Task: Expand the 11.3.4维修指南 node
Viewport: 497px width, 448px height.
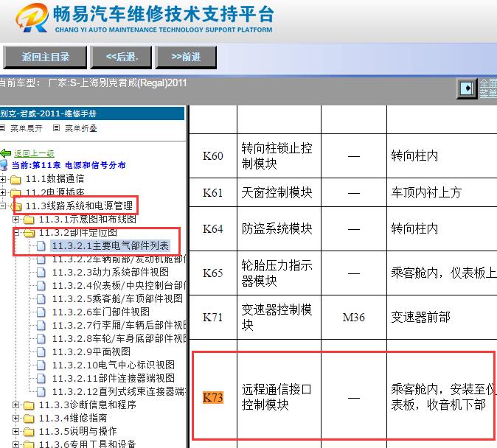Action: [x=15, y=419]
